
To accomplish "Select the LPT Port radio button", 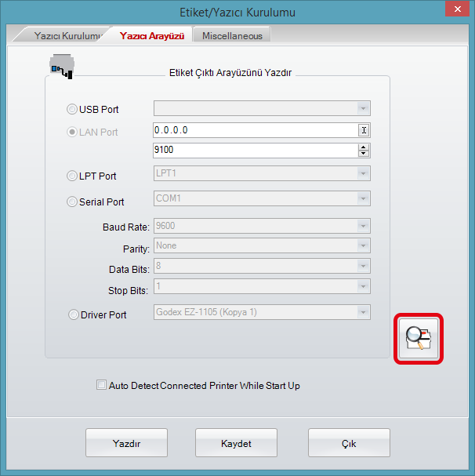I will click(x=73, y=176).
